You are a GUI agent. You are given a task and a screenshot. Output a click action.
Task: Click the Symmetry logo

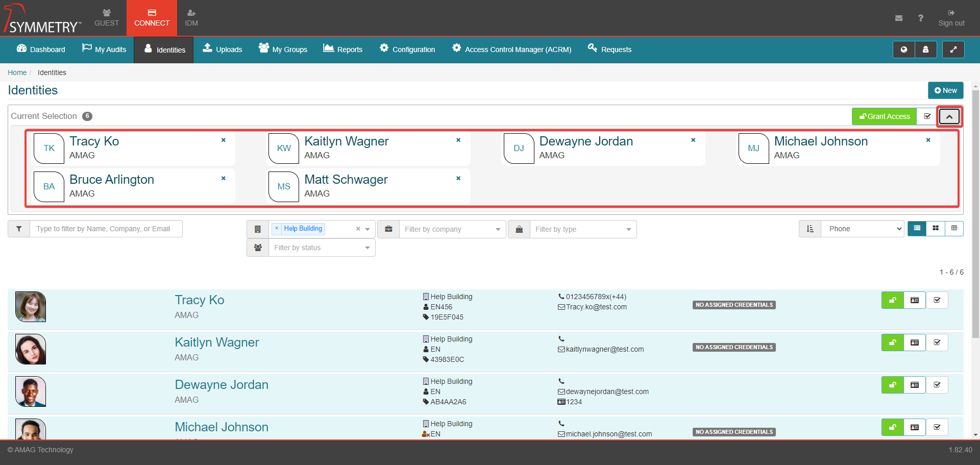click(42, 18)
